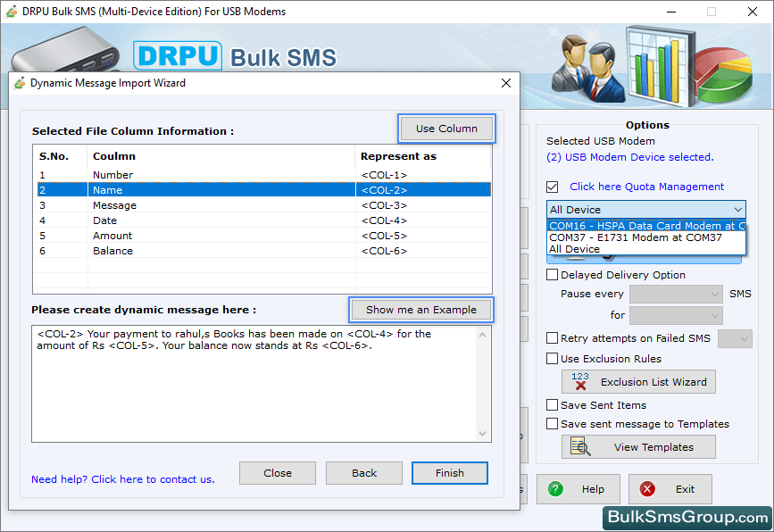Viewport: 774px width, 532px height.
Task: Click the message box scroll up arrow
Action: pyautogui.click(x=482, y=335)
